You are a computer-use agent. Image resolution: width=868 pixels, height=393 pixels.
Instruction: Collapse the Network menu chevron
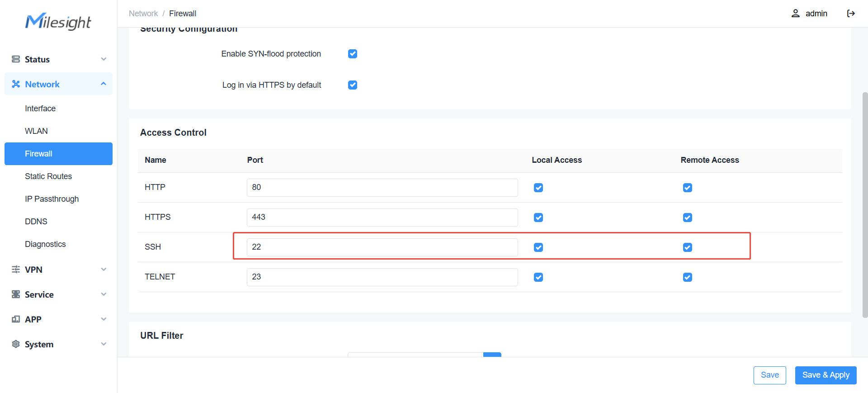pos(104,84)
